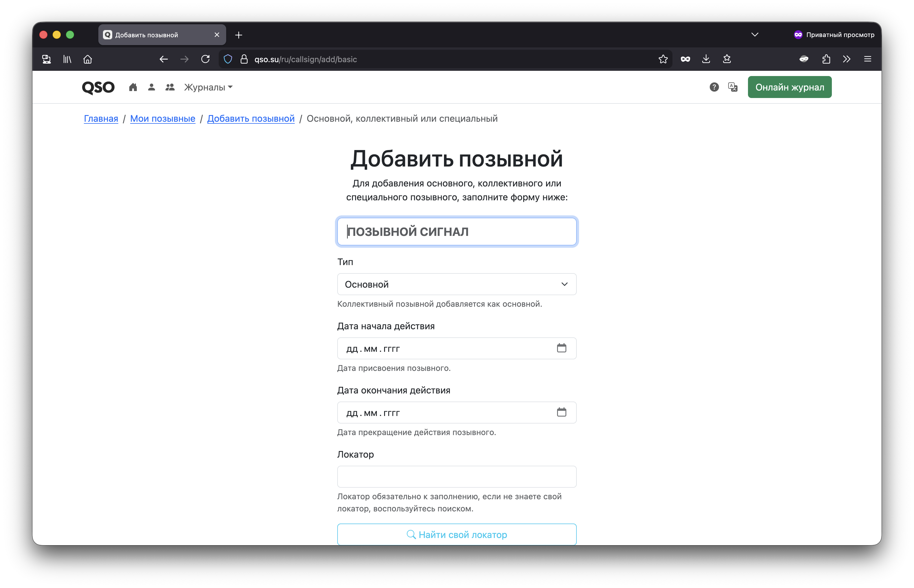Click the QSO home icon in navbar
The width and height of the screenshot is (914, 588).
pos(133,87)
